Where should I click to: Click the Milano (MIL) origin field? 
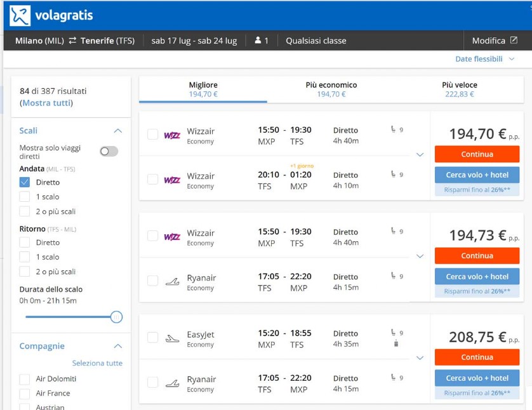[39, 41]
